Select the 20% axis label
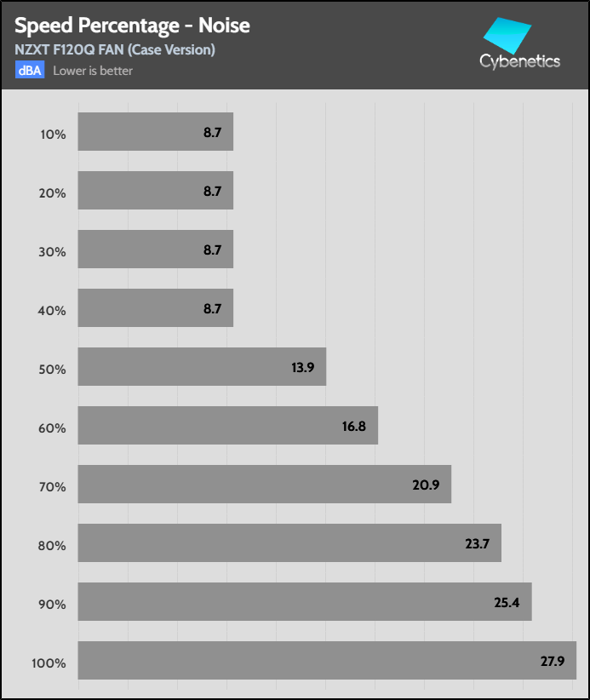The height and width of the screenshot is (700, 590). [53, 193]
